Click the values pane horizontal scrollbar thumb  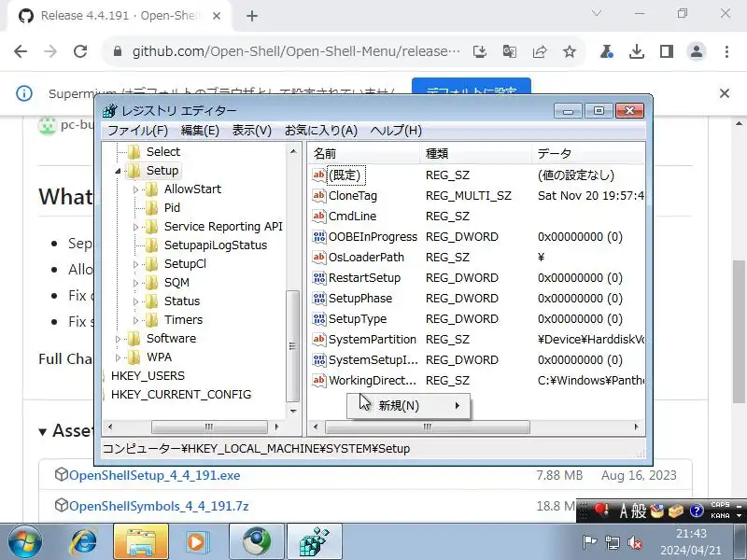pos(428,427)
